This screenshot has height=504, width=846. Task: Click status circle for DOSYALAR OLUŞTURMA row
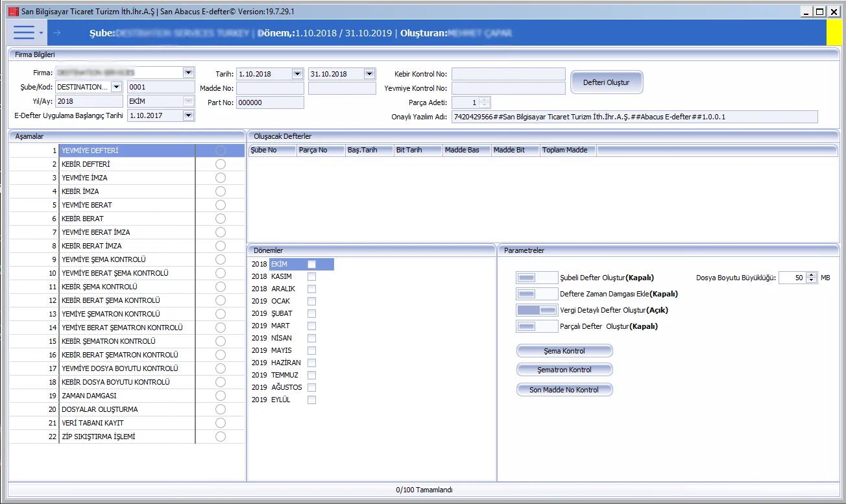click(x=221, y=409)
